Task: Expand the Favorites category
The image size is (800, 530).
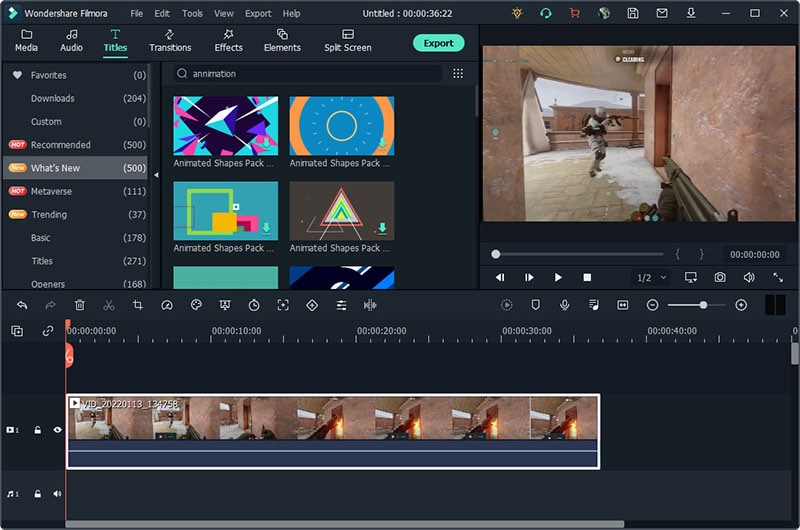Action: (x=48, y=75)
